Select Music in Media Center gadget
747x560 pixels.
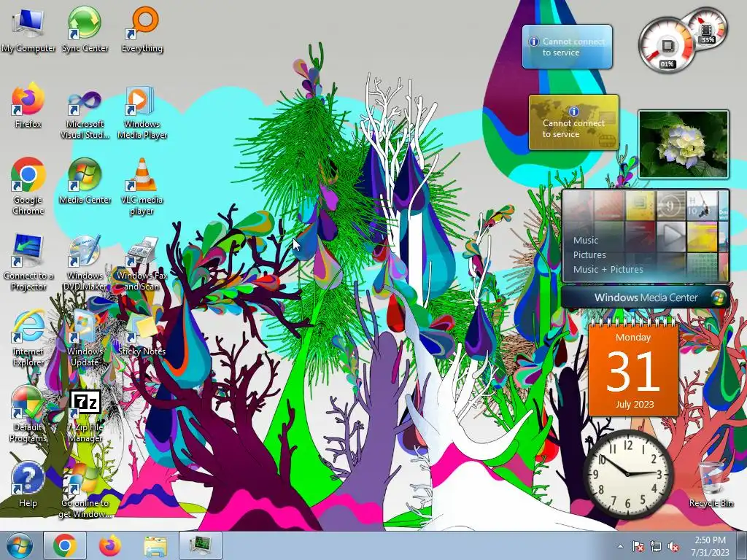pos(586,240)
